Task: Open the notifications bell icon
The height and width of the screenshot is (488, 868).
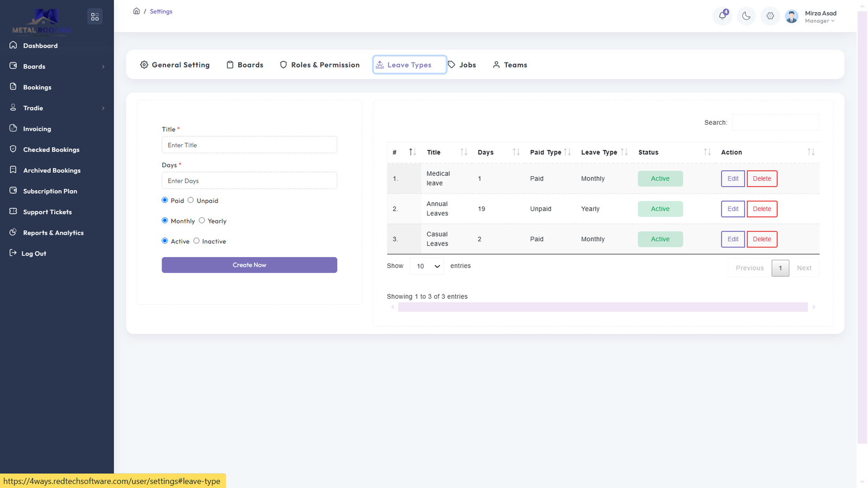Action: pyautogui.click(x=722, y=16)
